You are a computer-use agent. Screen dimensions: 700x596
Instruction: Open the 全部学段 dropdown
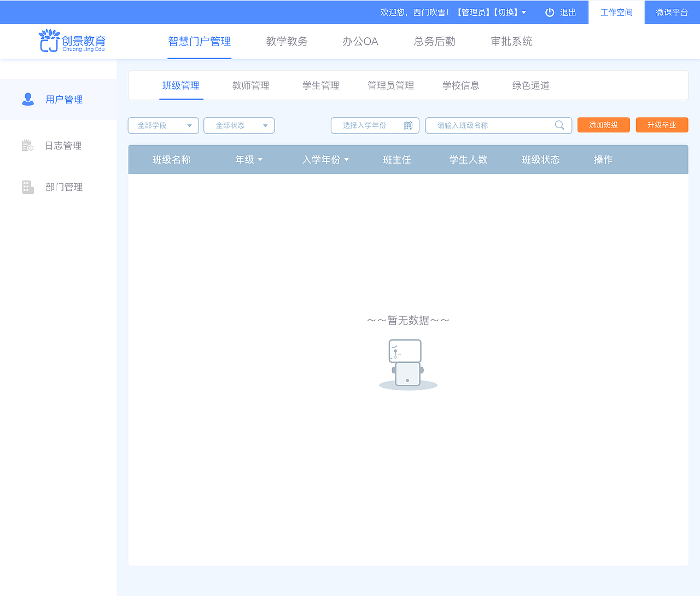pos(163,125)
